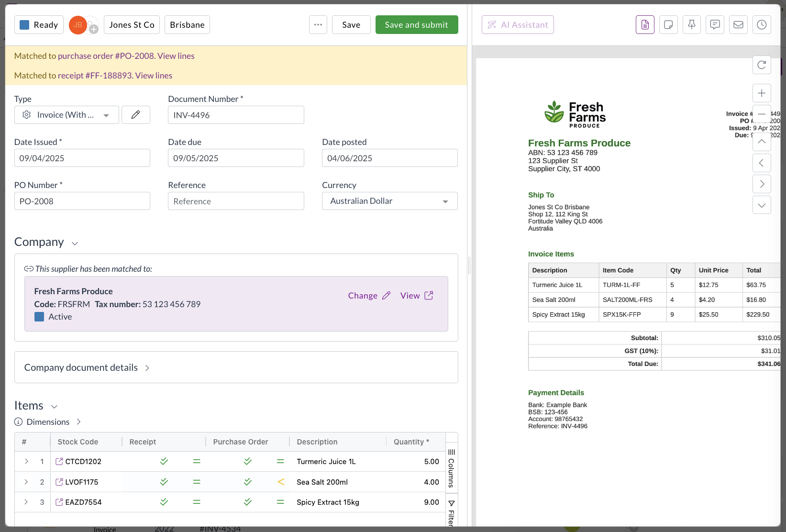Click the Ready status button

click(x=39, y=25)
